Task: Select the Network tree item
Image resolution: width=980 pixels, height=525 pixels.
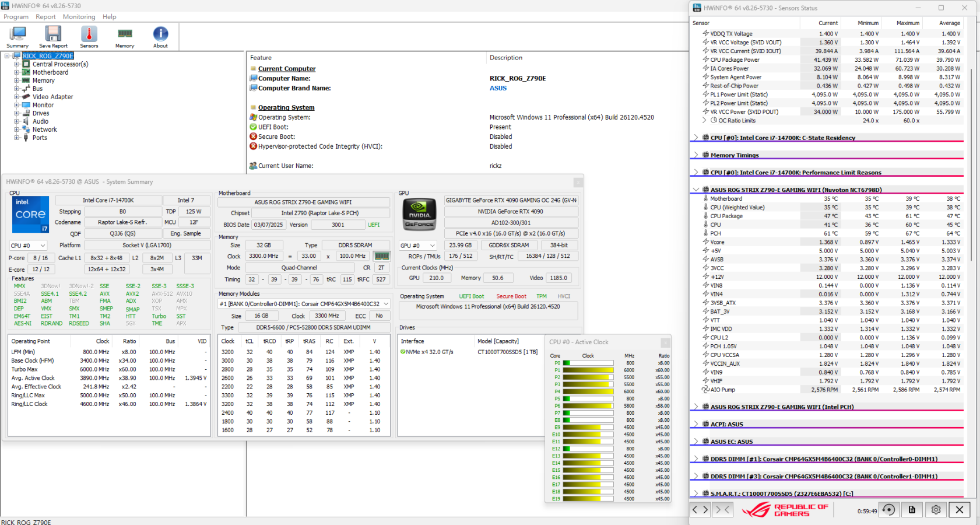Action: [x=44, y=129]
